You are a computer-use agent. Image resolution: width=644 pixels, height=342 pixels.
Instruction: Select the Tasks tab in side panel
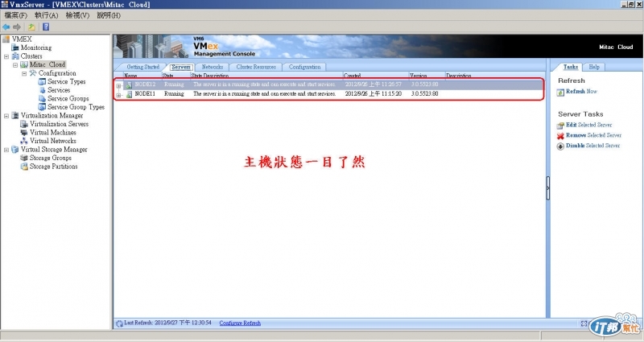pyautogui.click(x=571, y=67)
